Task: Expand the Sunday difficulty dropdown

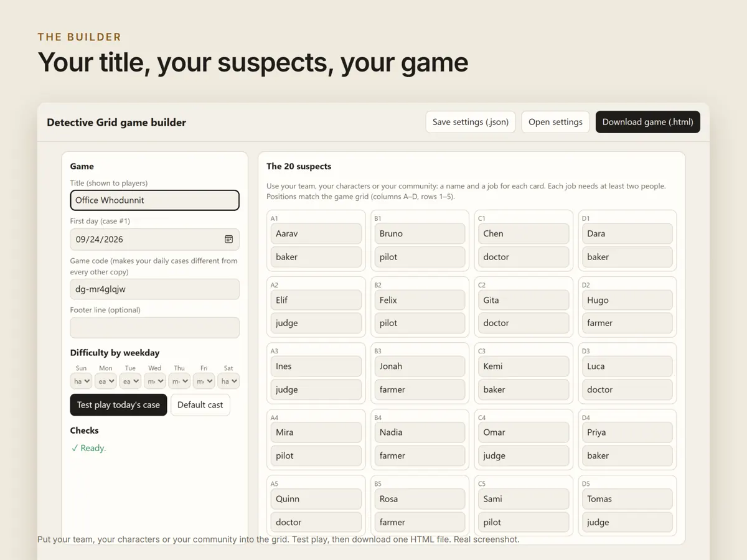Action: [81, 381]
